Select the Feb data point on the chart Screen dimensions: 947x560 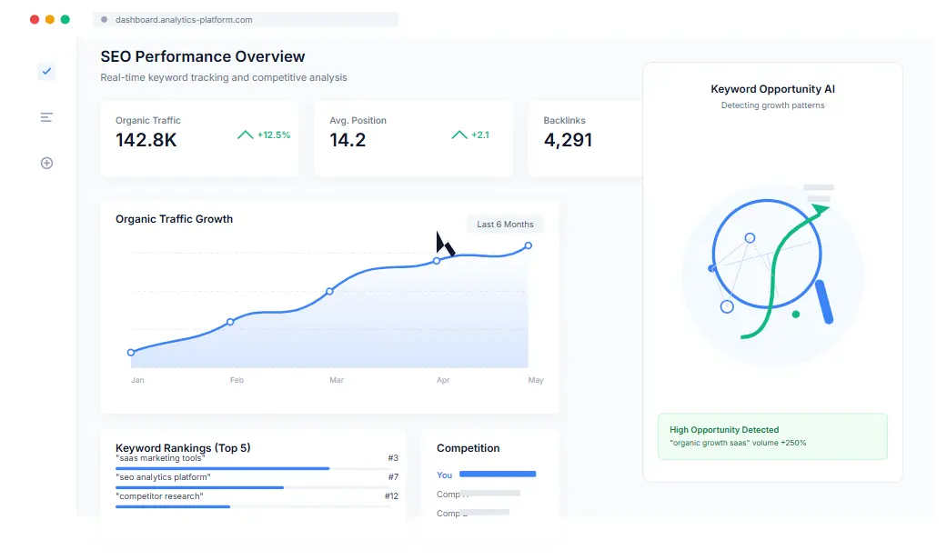[x=230, y=322]
